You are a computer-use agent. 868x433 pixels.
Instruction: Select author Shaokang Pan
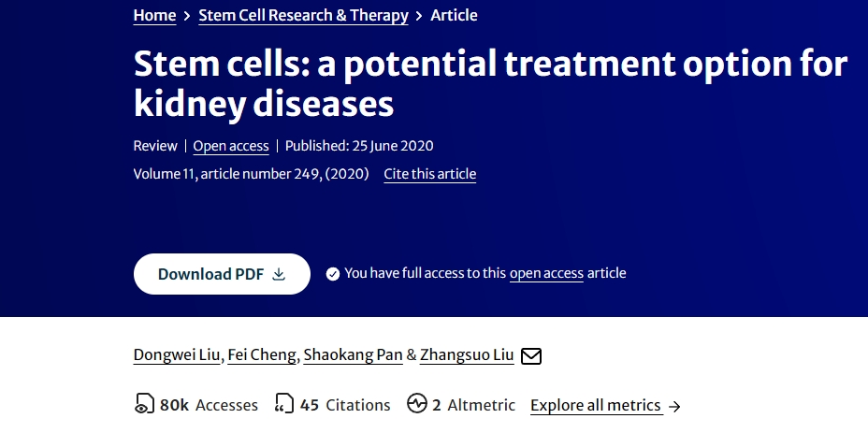[x=354, y=354]
